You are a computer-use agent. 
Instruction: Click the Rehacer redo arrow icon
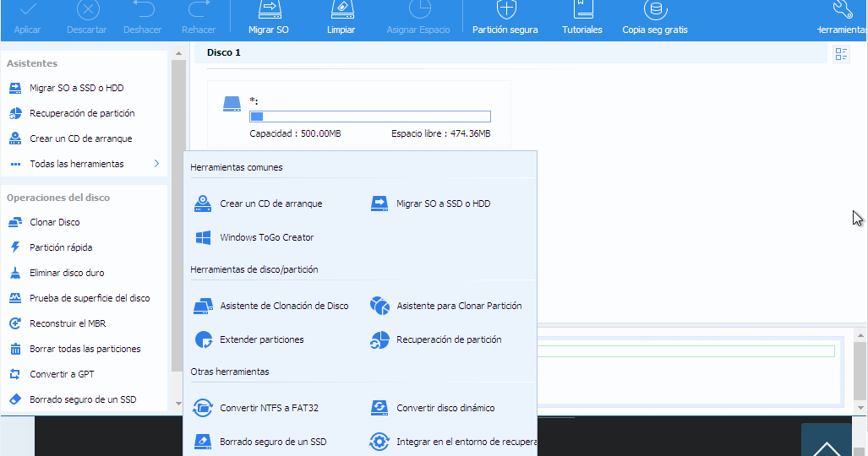point(199,9)
